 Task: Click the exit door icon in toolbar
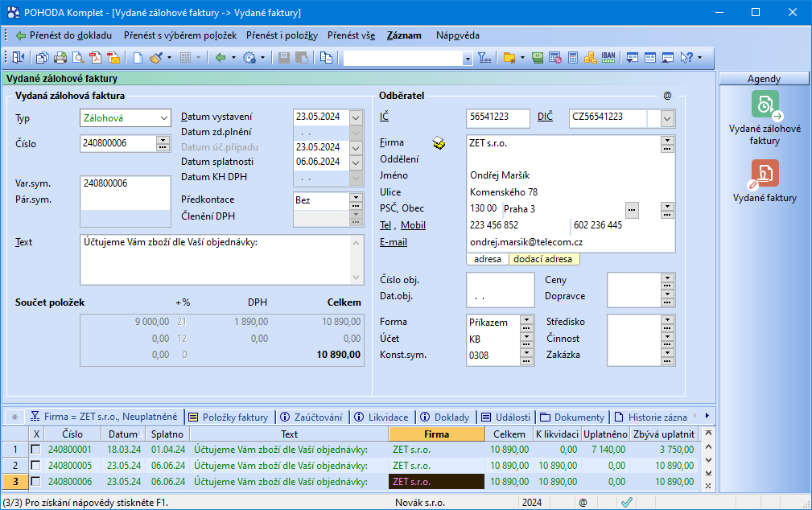click(19, 57)
